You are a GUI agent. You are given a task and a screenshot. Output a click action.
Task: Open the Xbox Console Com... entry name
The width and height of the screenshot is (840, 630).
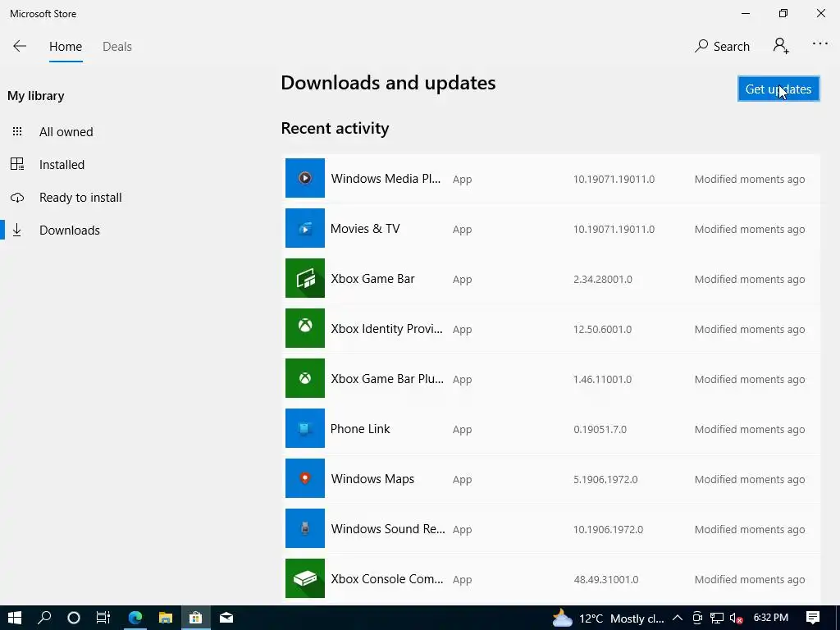[x=387, y=579]
